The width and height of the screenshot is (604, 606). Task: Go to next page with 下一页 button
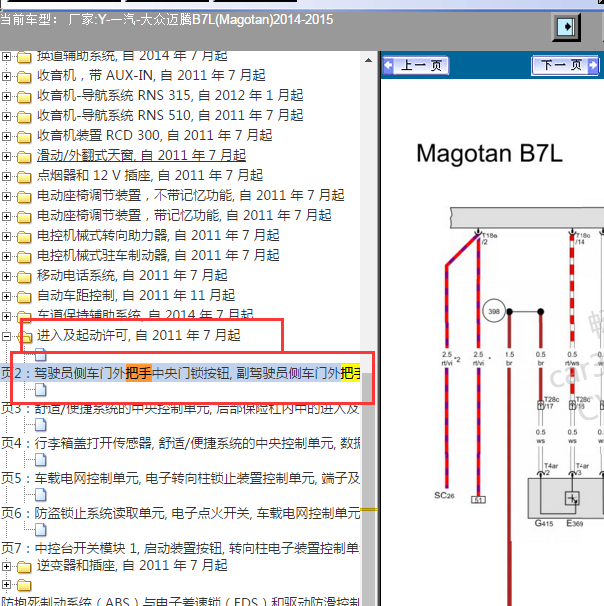[566, 65]
